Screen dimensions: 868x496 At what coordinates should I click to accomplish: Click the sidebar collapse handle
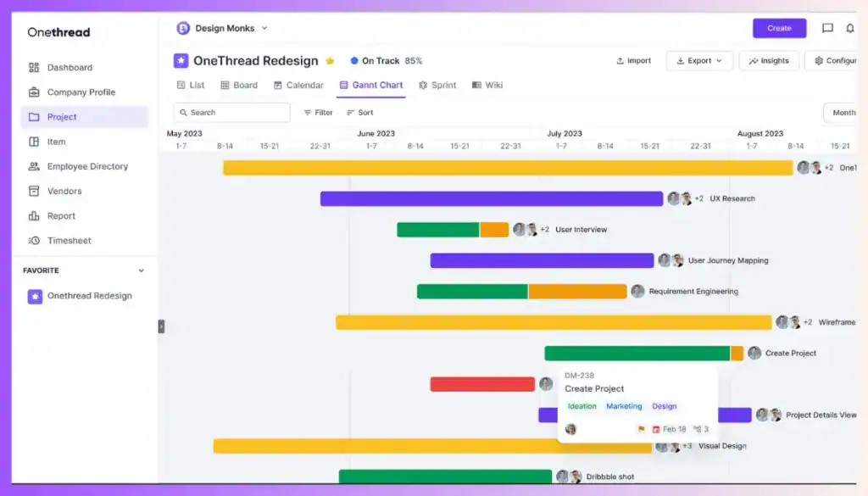(x=161, y=326)
